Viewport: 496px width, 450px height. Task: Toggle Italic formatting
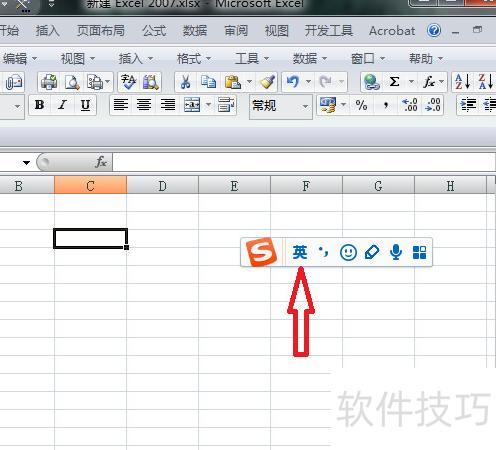62,105
